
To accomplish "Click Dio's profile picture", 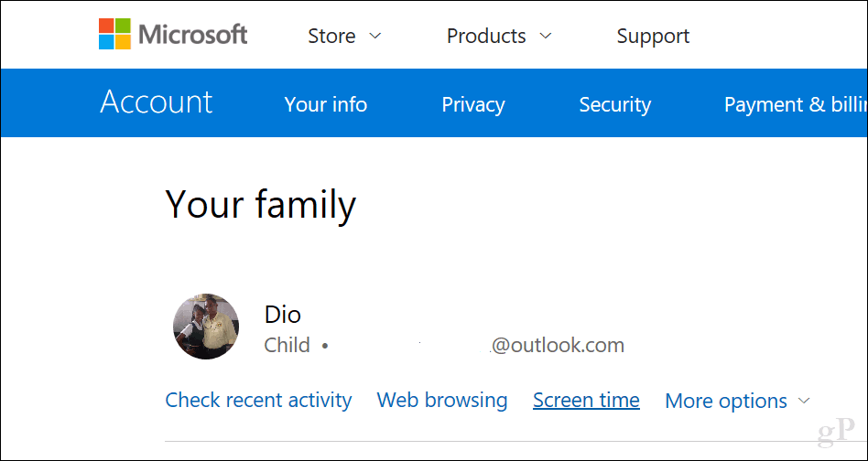I will coord(206,327).
